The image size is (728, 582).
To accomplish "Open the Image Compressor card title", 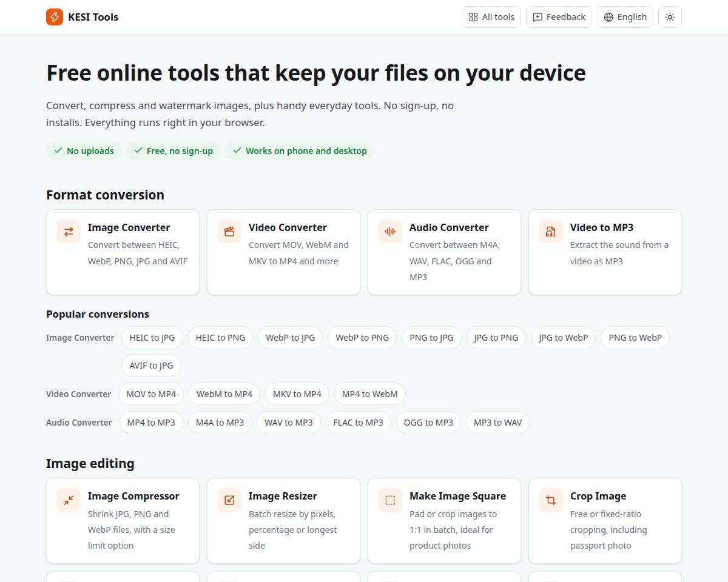I will tap(133, 496).
